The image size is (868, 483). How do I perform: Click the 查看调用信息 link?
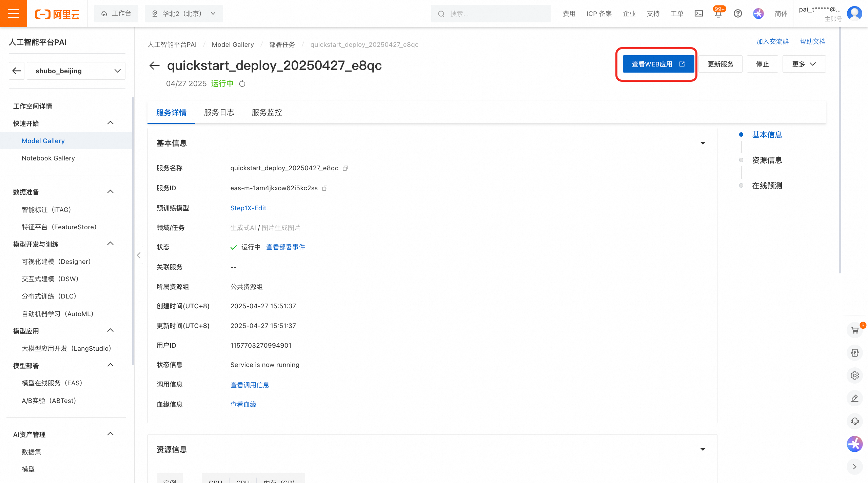[x=250, y=385]
